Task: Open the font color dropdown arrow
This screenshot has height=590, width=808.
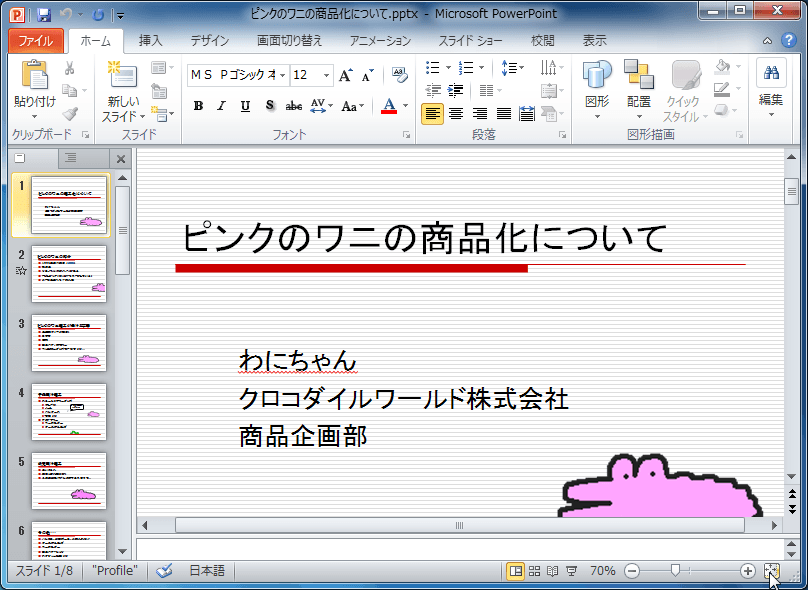Action: pos(406,106)
